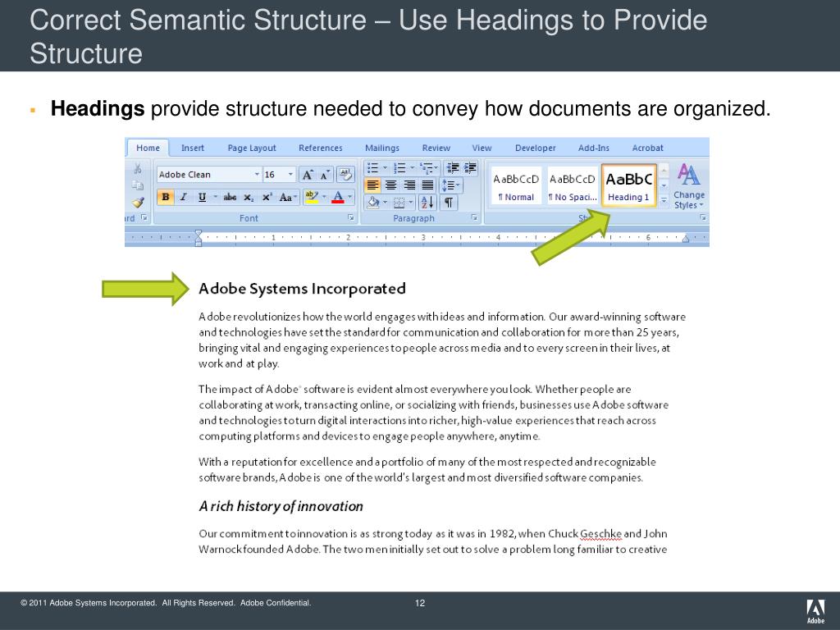Open the Font dialog launcher
Screen dimensions: 840x630
tap(351, 217)
